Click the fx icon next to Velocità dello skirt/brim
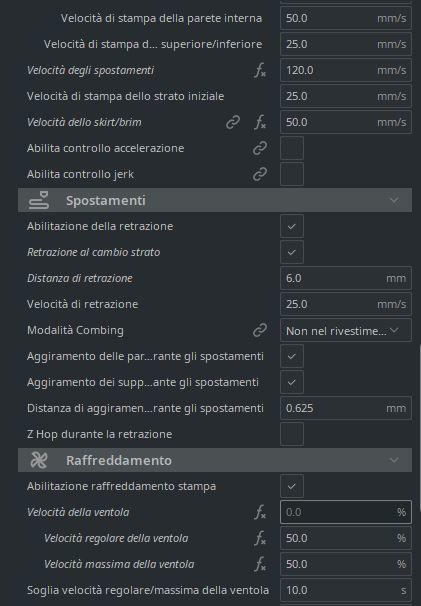The width and height of the screenshot is (421, 606). pos(260,123)
